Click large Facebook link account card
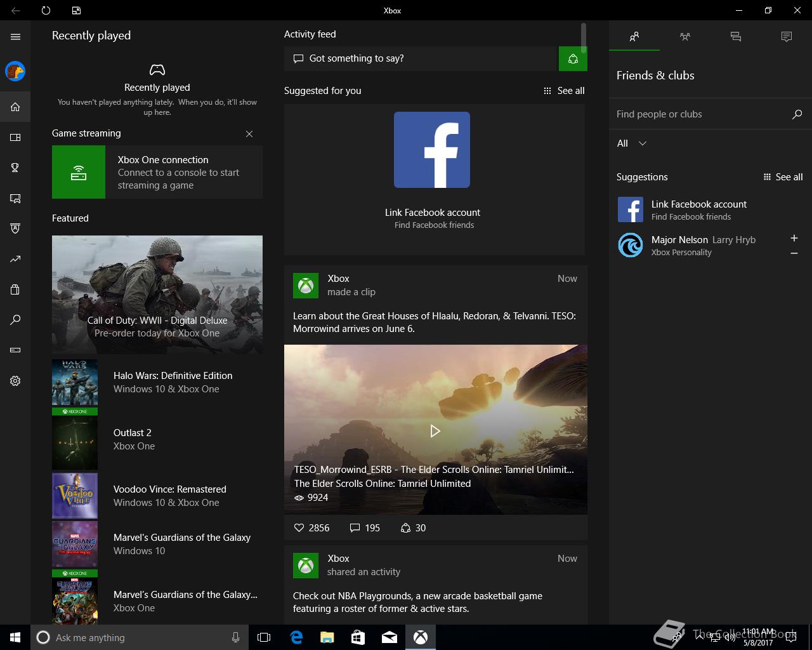This screenshot has height=650, width=812. pyautogui.click(x=435, y=180)
